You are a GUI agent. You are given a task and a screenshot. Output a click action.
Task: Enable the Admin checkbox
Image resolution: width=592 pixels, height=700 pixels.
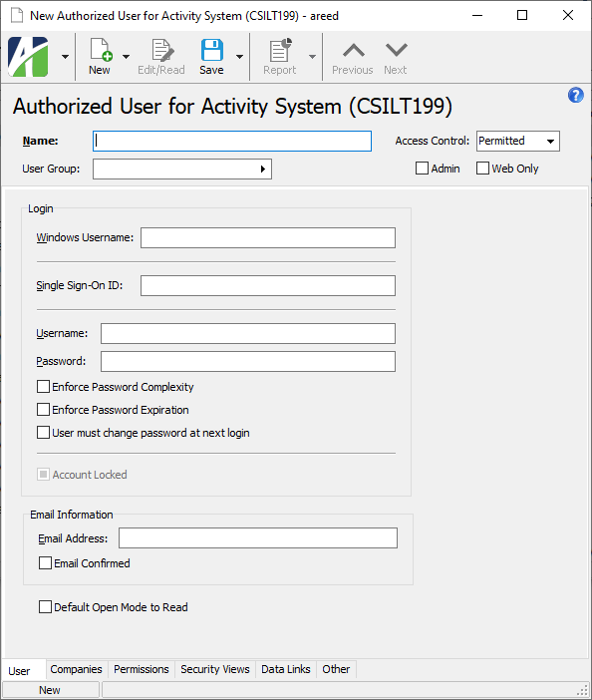(x=422, y=169)
